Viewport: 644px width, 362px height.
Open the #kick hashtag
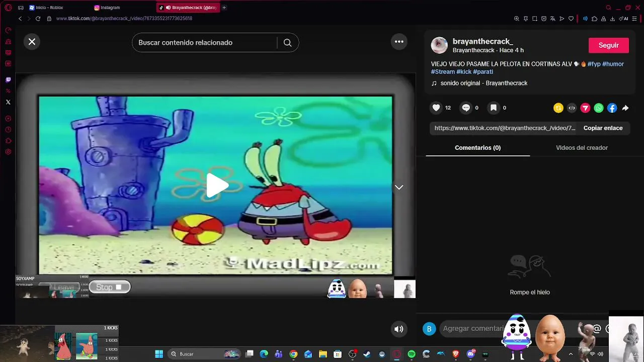(464, 72)
